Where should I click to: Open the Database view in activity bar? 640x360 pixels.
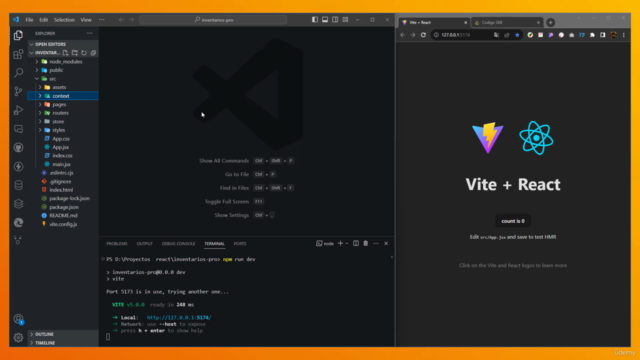18,185
